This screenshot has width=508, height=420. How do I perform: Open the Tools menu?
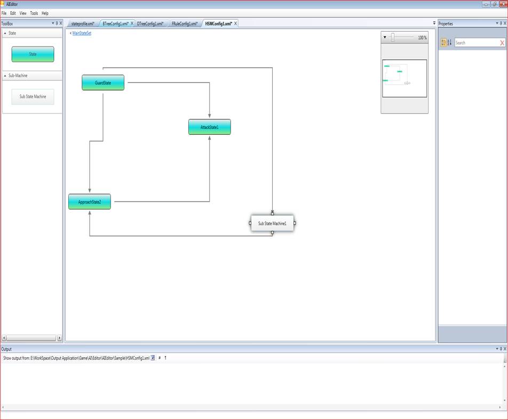pyautogui.click(x=34, y=13)
